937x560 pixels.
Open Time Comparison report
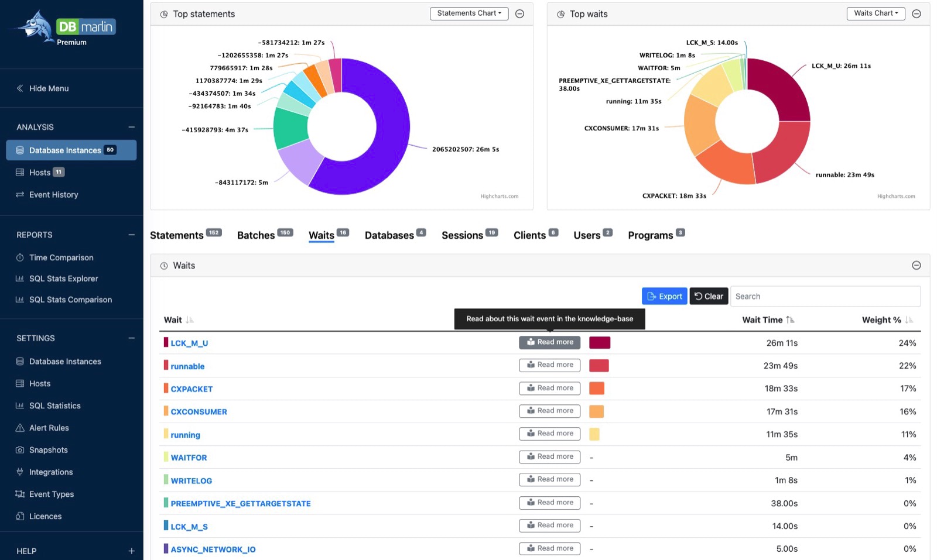click(x=54, y=257)
